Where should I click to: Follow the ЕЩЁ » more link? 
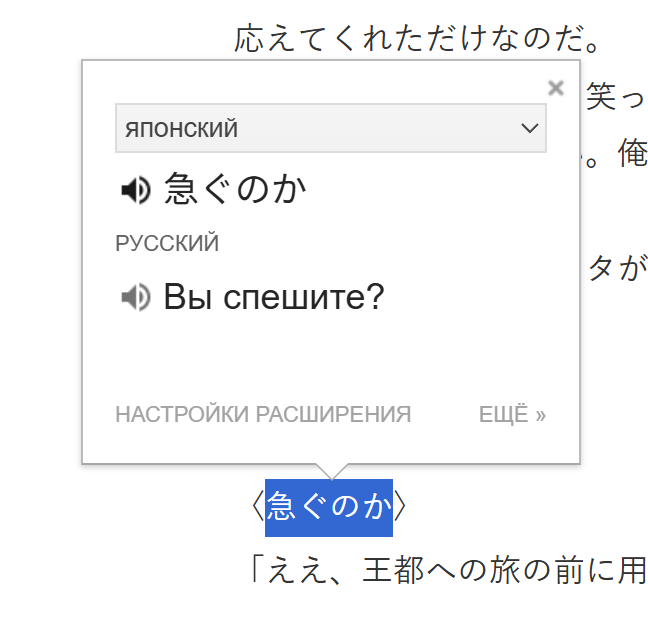[512, 414]
